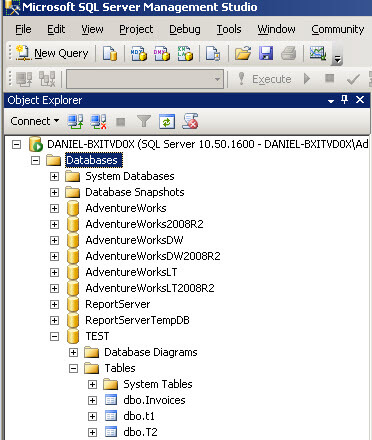Open the Tools menu
The image size is (372, 440).
pyautogui.click(x=229, y=29)
